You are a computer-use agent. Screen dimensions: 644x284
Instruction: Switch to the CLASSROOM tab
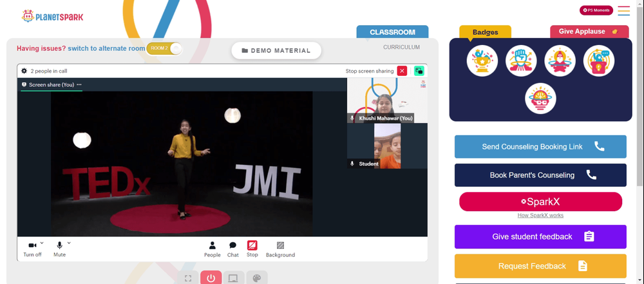[392, 32]
